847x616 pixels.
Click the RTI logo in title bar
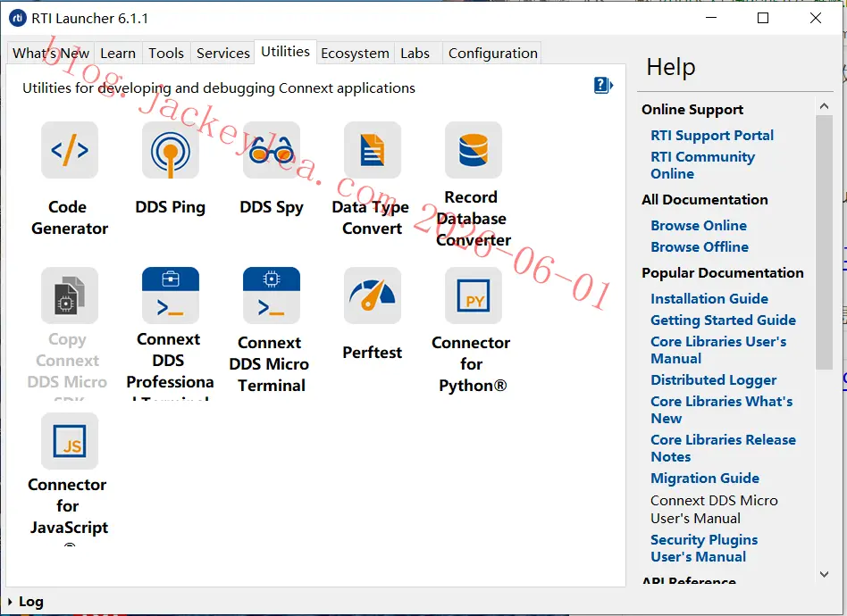[x=18, y=18]
